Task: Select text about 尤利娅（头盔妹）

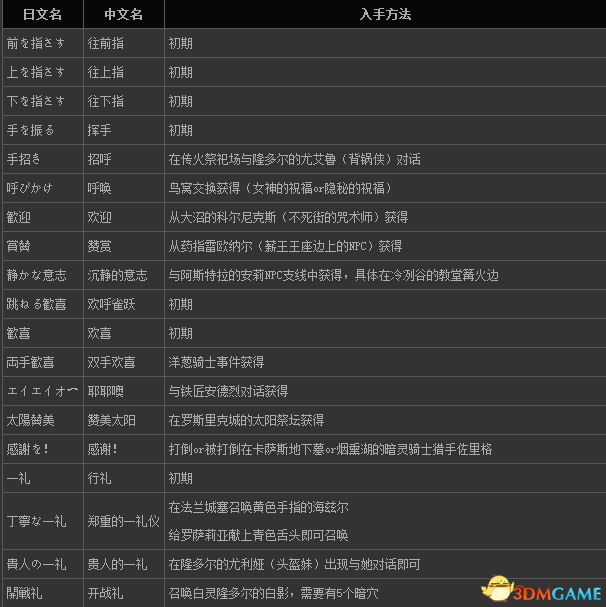Action: pos(294,564)
